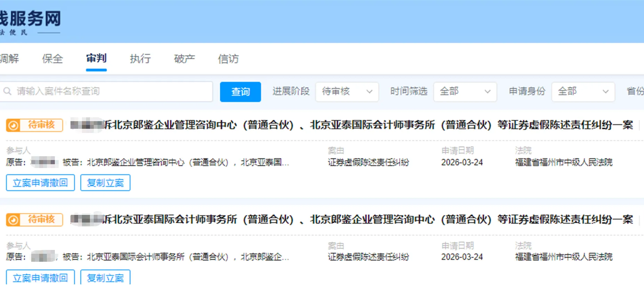
Task: Open first case title 诉北京郎鉴企业管理咨询中心
Action: 352,125
